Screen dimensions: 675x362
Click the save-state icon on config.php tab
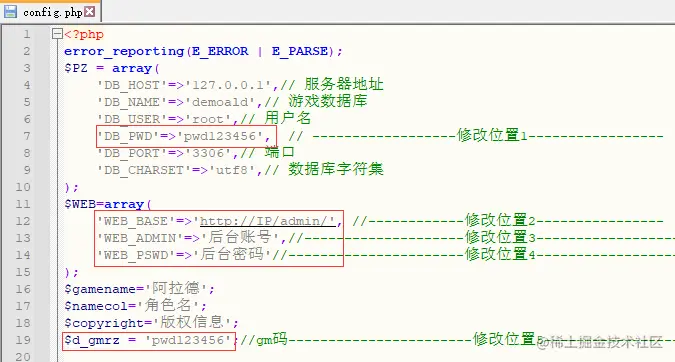pyautogui.click(x=10, y=12)
